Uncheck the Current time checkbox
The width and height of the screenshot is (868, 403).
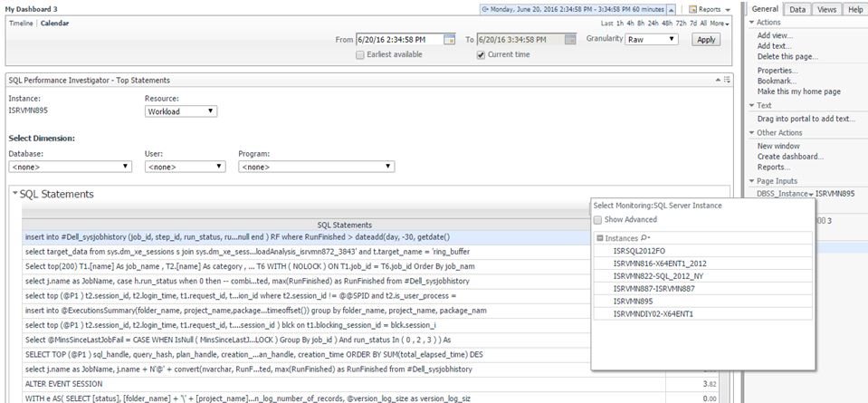(481, 55)
